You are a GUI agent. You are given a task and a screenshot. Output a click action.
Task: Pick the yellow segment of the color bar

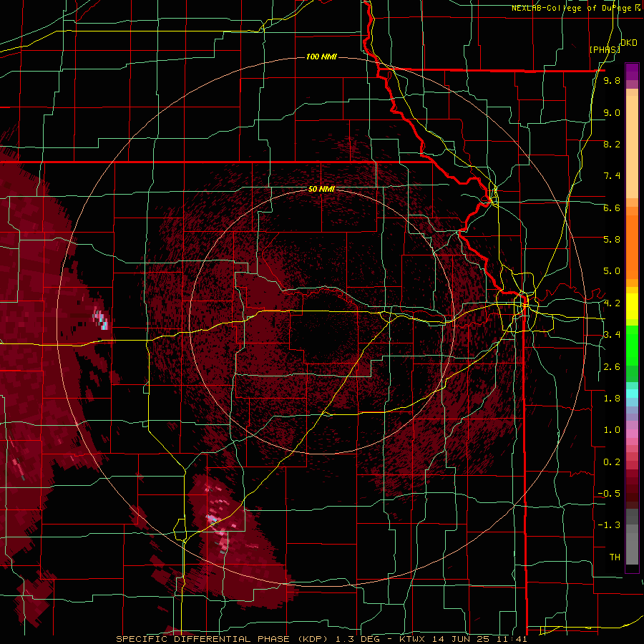point(632,306)
